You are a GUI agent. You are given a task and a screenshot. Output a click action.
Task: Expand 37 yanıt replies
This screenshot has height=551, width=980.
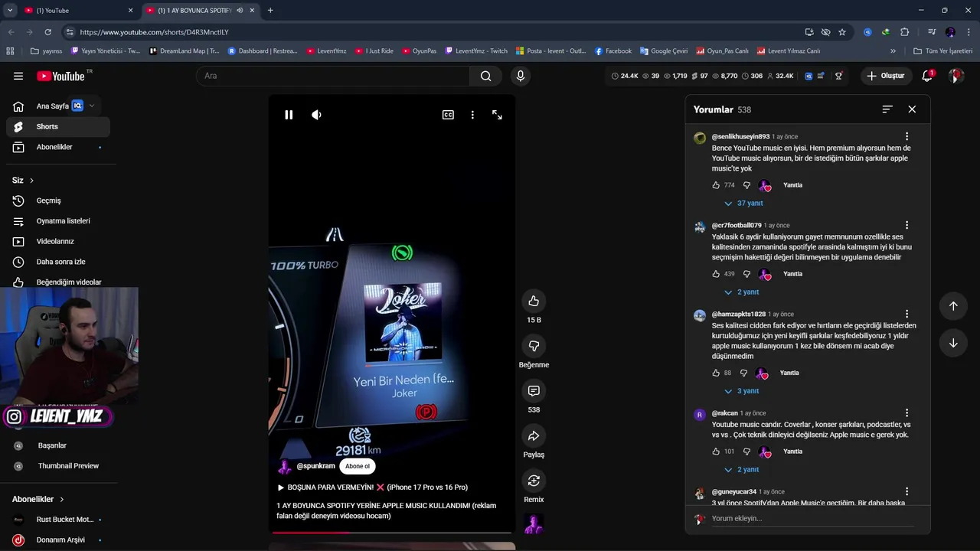click(743, 204)
